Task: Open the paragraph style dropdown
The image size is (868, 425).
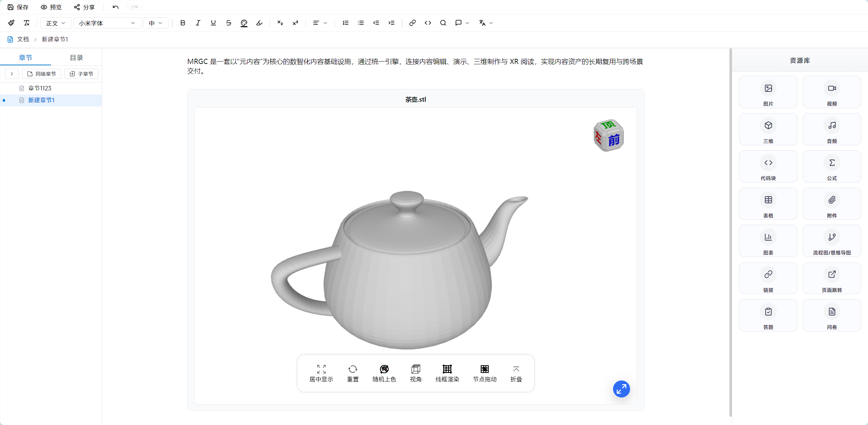Action: (x=56, y=23)
